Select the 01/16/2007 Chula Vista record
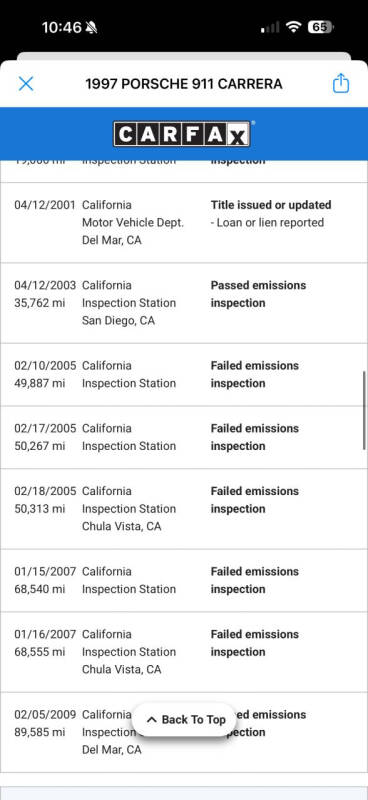The image size is (368, 800). 184,652
